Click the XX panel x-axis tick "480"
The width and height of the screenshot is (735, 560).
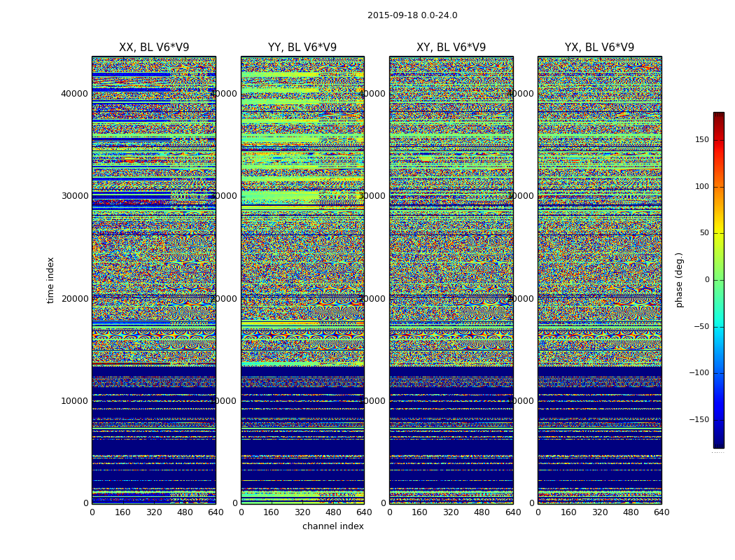tap(185, 512)
